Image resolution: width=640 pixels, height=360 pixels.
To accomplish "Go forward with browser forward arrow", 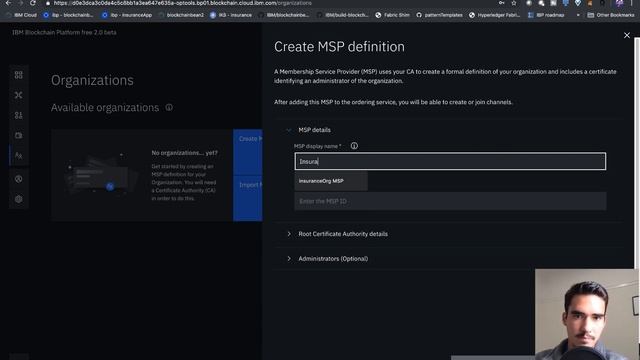I will (x=20, y=3).
